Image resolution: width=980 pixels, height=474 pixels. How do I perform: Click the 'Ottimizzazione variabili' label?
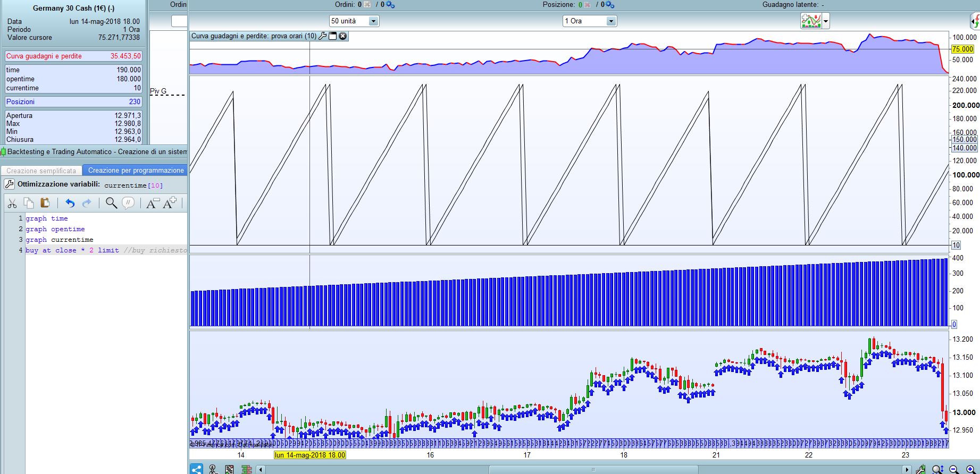pos(58,184)
